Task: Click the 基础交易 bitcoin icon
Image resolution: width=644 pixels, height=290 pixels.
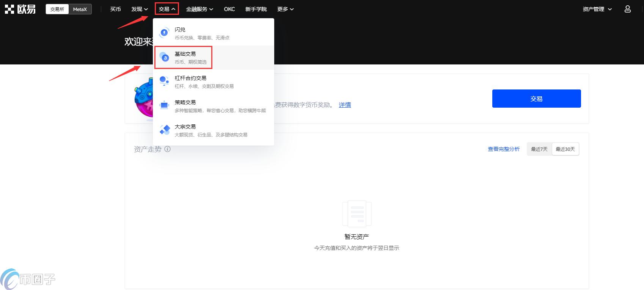Action: pyautogui.click(x=164, y=57)
